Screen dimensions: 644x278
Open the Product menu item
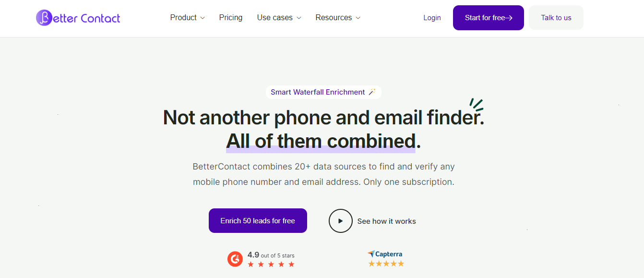pos(183,18)
